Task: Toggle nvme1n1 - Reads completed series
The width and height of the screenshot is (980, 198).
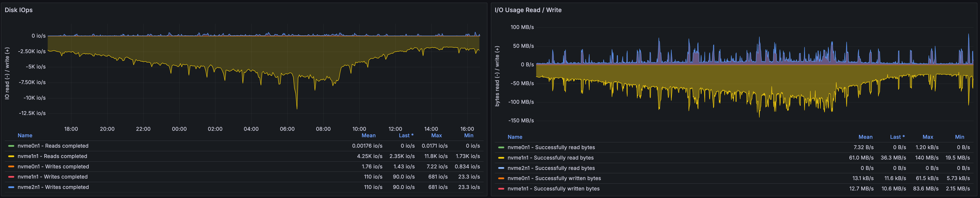Action: [x=52, y=156]
